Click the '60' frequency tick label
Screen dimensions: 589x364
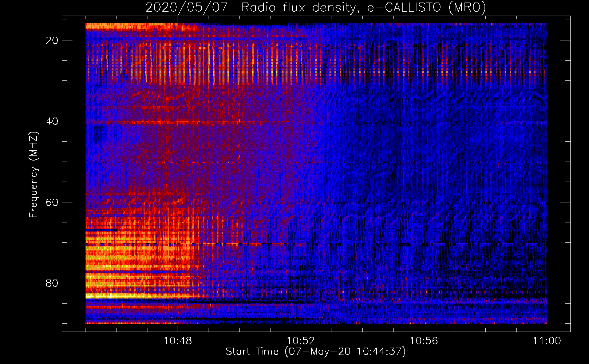pos(52,202)
